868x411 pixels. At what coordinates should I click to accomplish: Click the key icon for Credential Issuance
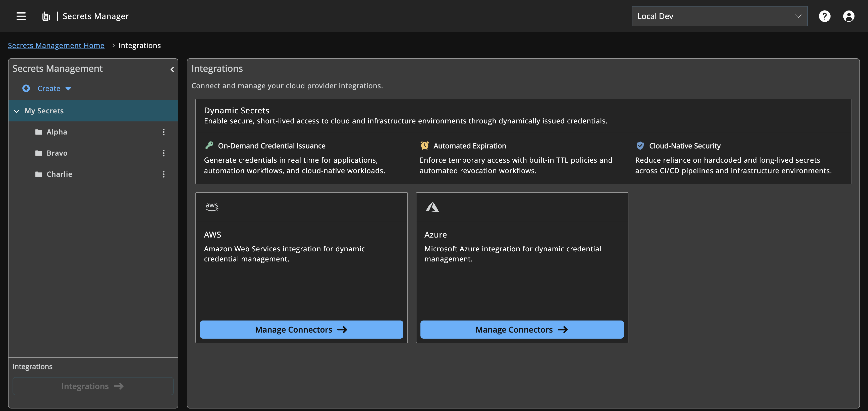tap(209, 145)
